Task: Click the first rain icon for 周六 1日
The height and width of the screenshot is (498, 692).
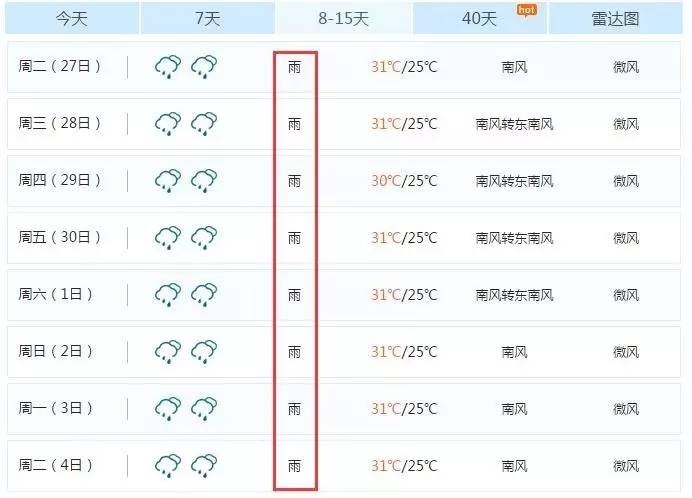Action: coord(168,294)
